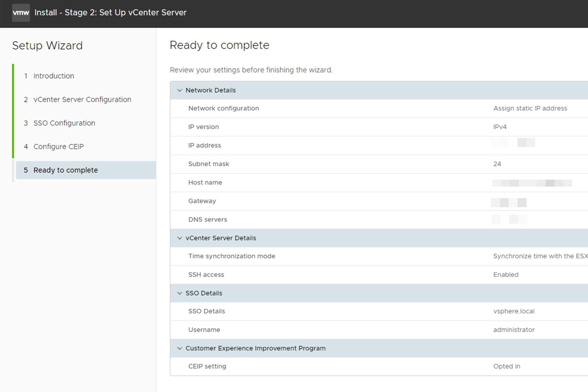This screenshot has height=392, width=588.
Task: Click the Time synchronization mode label
Action: click(x=232, y=256)
